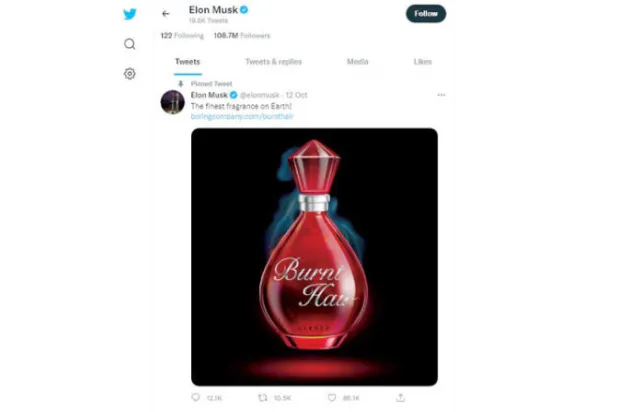Viewport: 618px width, 412px height.
Task: Open the tweet's three-dot more menu
Action: click(x=441, y=95)
